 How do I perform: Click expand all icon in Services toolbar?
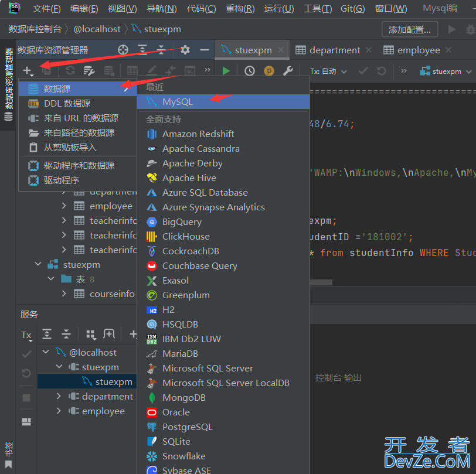[47, 334]
